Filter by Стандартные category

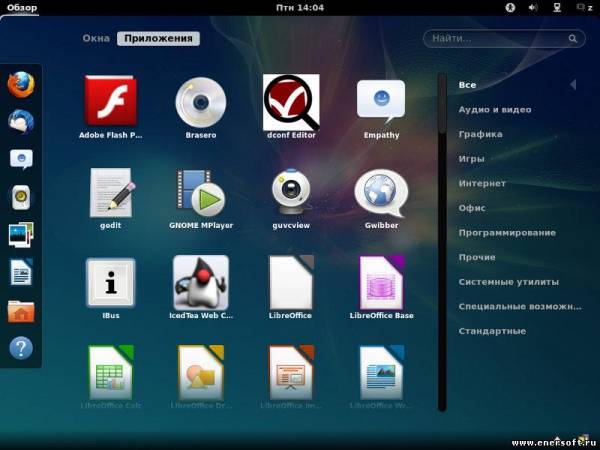(x=492, y=331)
